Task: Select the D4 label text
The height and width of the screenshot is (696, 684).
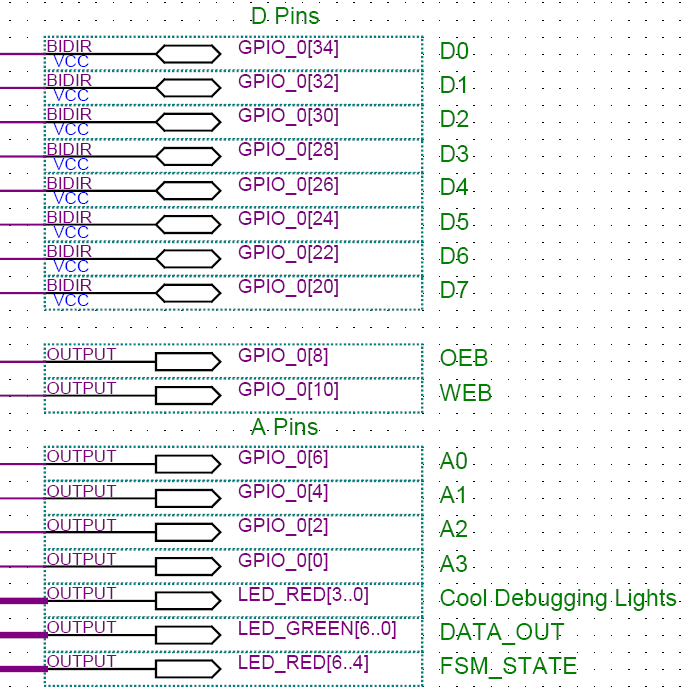Action: coord(454,188)
